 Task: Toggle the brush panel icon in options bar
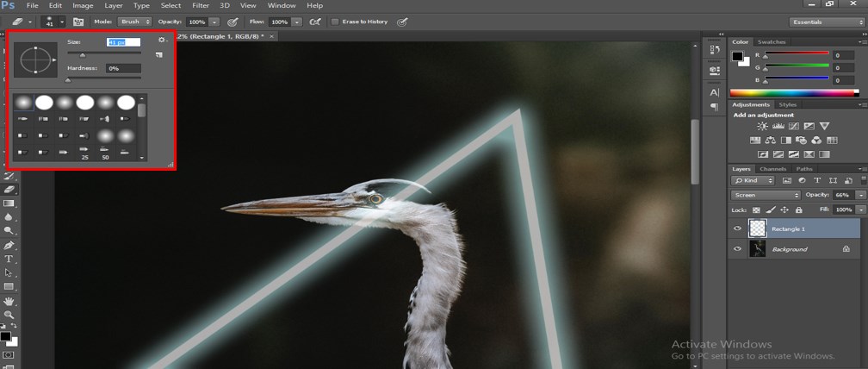tap(78, 21)
